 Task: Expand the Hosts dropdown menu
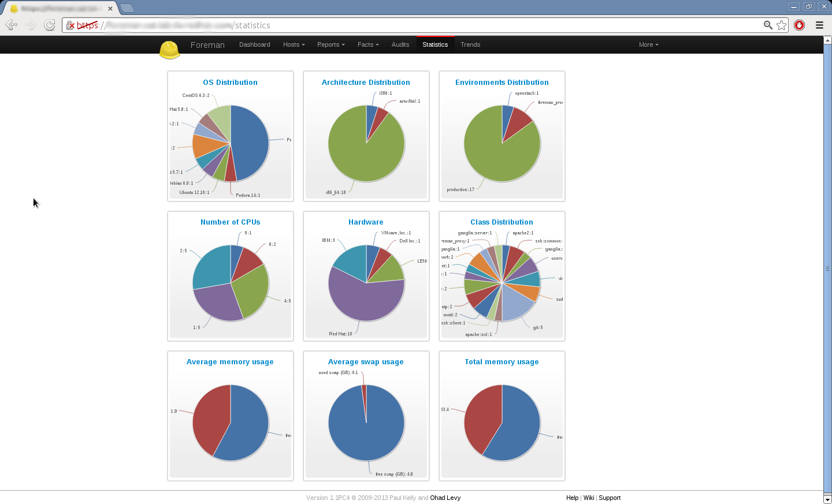click(294, 44)
